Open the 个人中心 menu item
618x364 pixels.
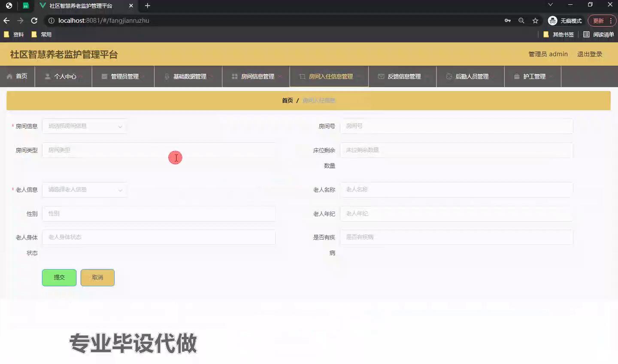coord(63,76)
